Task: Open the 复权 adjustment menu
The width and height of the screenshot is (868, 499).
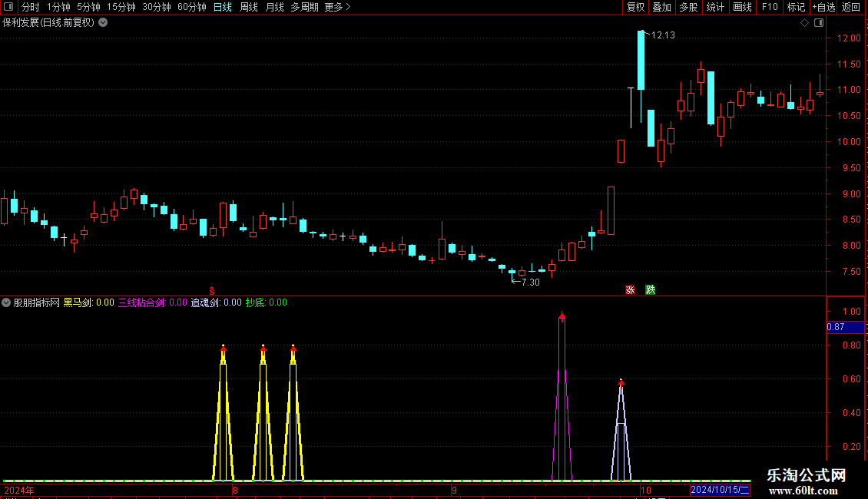Action: point(635,7)
